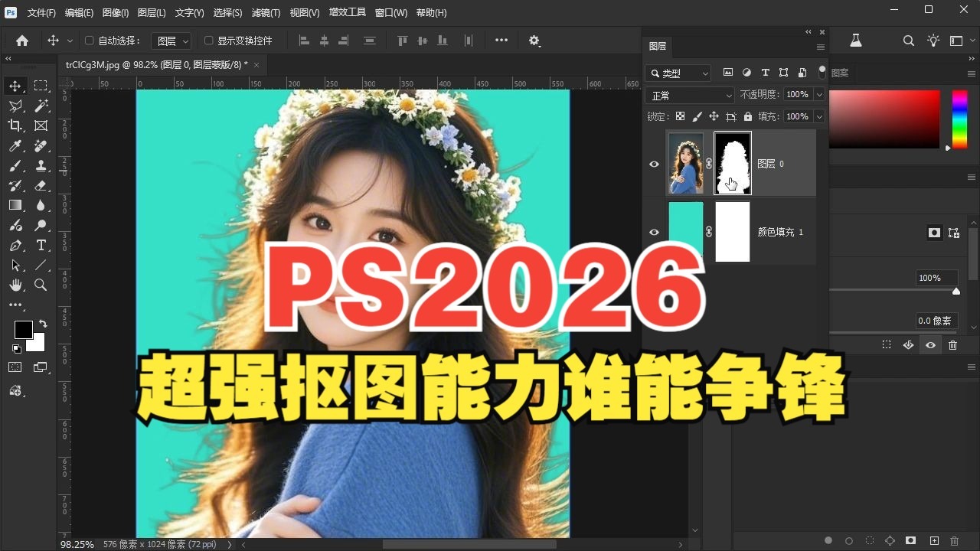Open the Properties masks panel icon
The width and height of the screenshot is (980, 551).
[934, 233]
